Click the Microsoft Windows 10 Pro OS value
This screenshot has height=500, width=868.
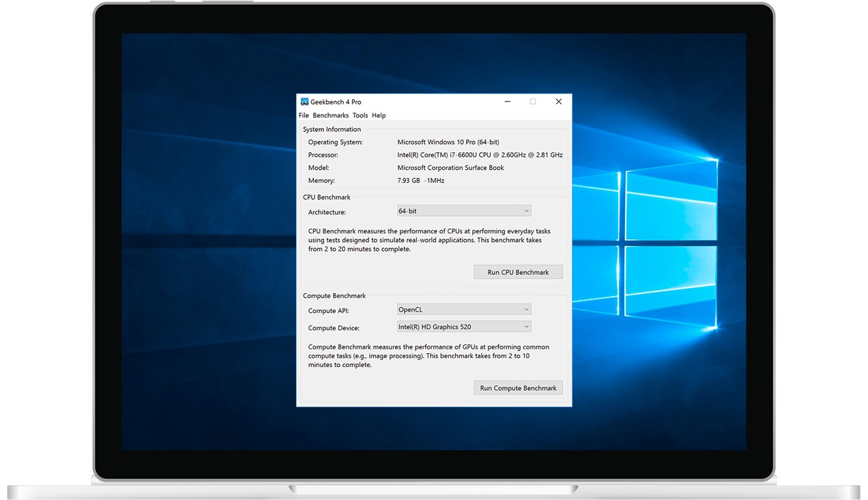point(448,142)
